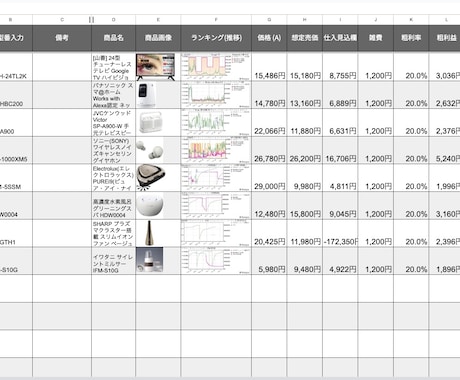The width and height of the screenshot is (460, 380).
Task: Select product name cell イワタニ サイレントミルサー
Action: (114, 261)
